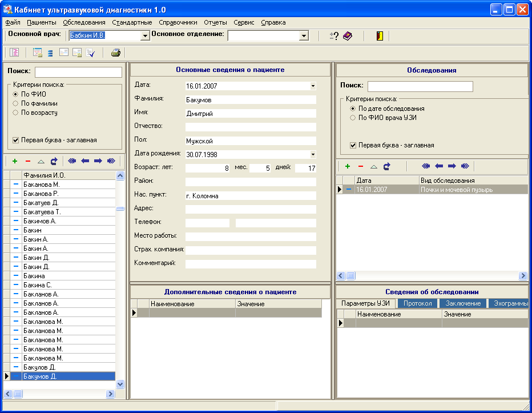Screen dimensions: 532x413
Task: Click the printer icon in the toolbar
Action: (x=115, y=53)
